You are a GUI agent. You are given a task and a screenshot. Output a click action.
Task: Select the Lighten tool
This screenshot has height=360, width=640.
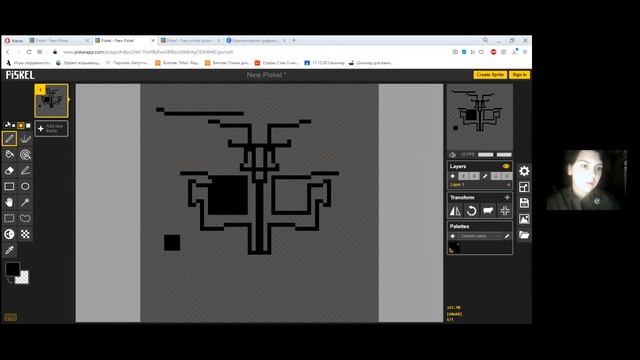pyautogui.click(x=9, y=234)
